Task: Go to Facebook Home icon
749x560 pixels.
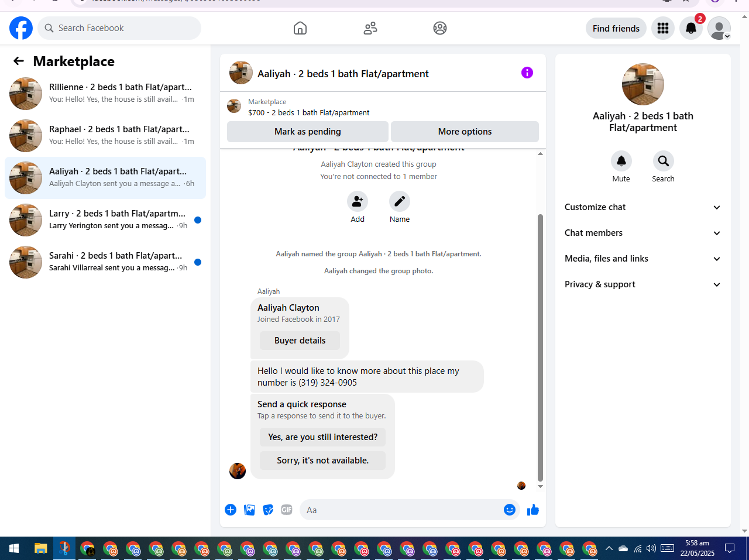Action: (300, 28)
